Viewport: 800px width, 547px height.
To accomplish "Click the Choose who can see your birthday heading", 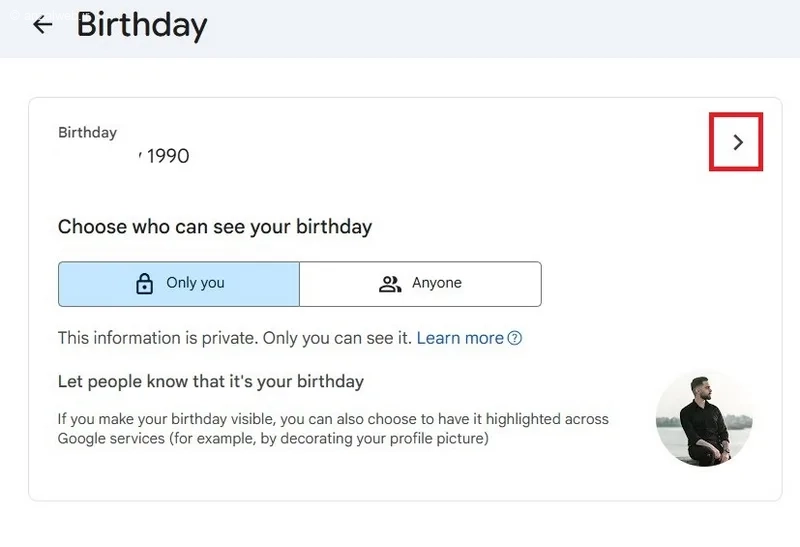I will click(x=215, y=227).
